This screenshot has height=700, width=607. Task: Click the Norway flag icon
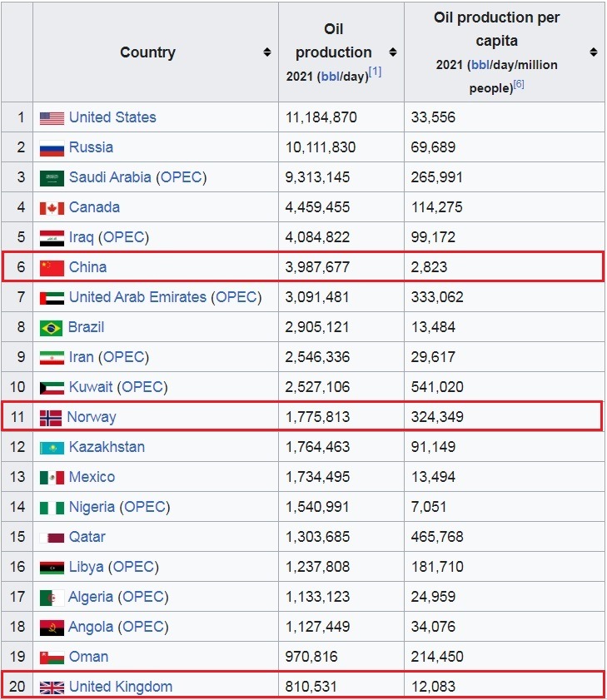(52, 418)
